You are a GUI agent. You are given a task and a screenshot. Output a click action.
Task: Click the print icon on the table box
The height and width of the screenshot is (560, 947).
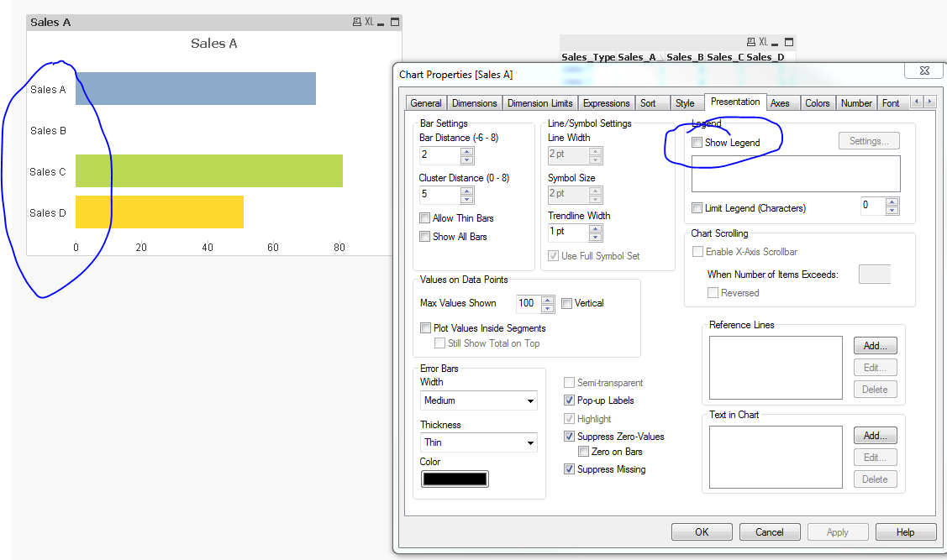pyautogui.click(x=750, y=42)
